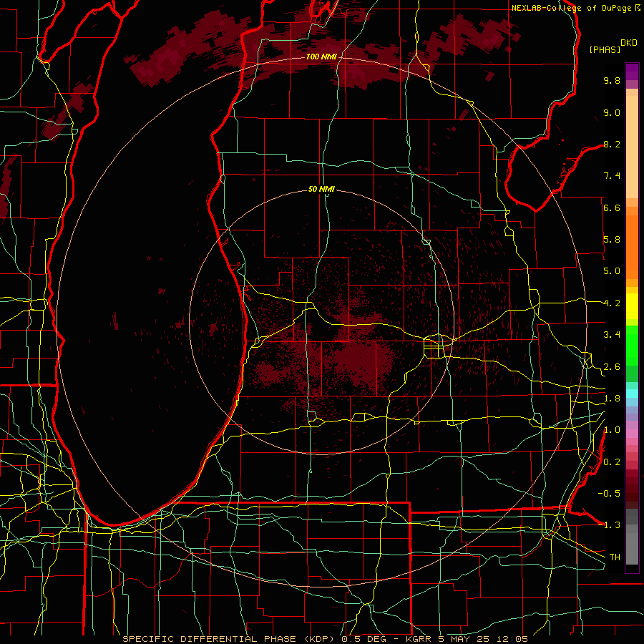Image resolution: width=644 pixels, height=644 pixels.
Task: Click the 4.2 value on the scale
Action: [x=612, y=303]
